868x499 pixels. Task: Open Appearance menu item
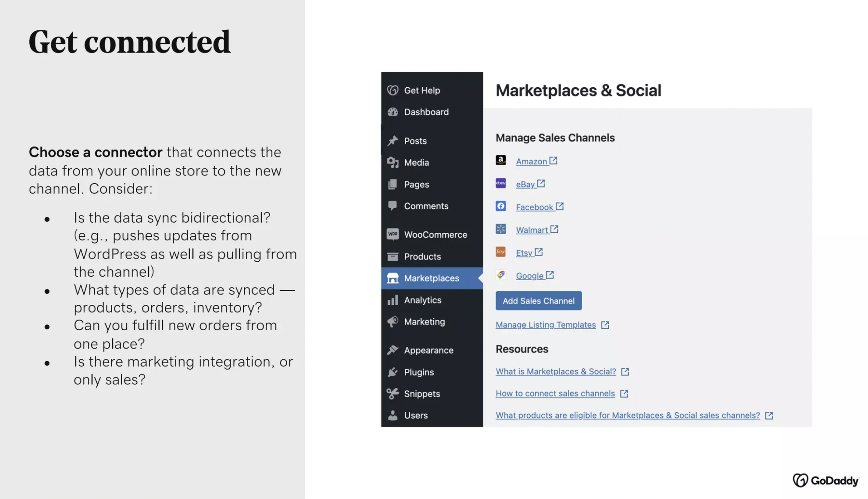click(432, 350)
